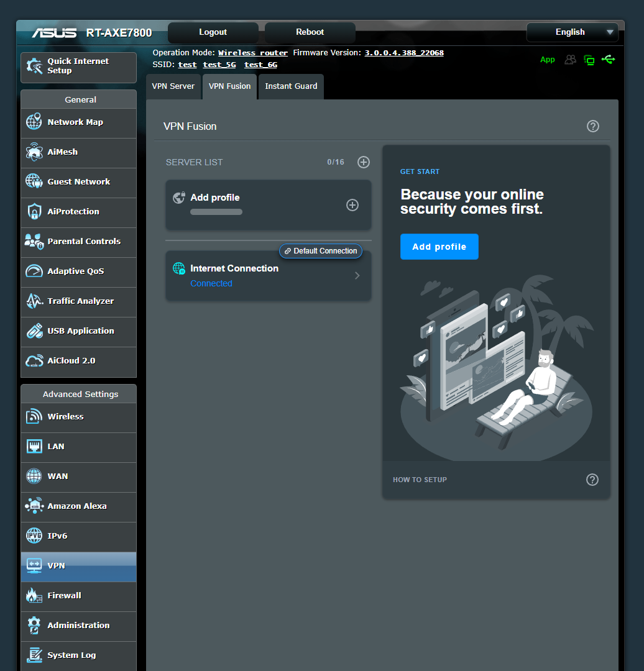
Task: Open Administration menu label
Action: (78, 625)
